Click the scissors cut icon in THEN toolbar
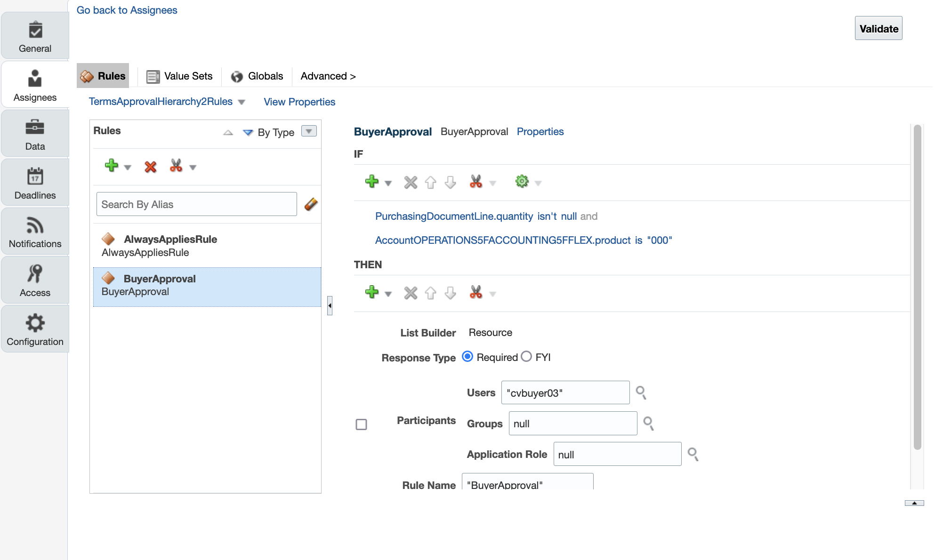Viewport: 951px width, 560px height. pyautogui.click(x=476, y=293)
